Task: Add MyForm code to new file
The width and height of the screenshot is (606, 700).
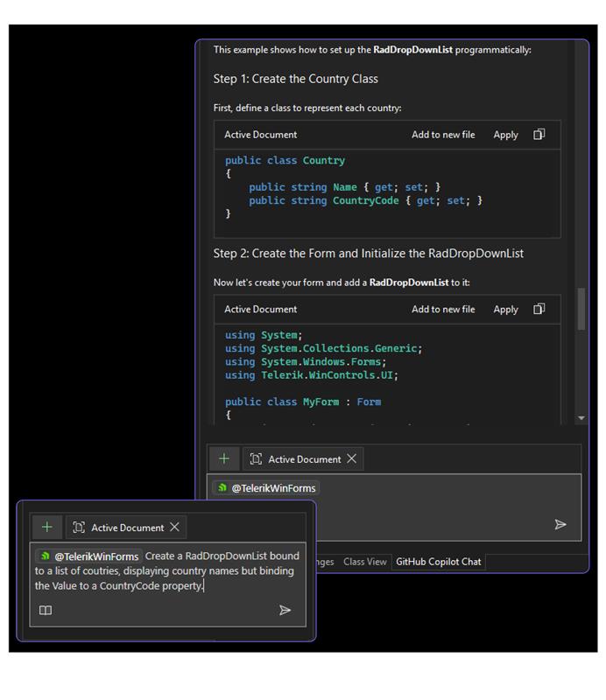Action: (443, 309)
